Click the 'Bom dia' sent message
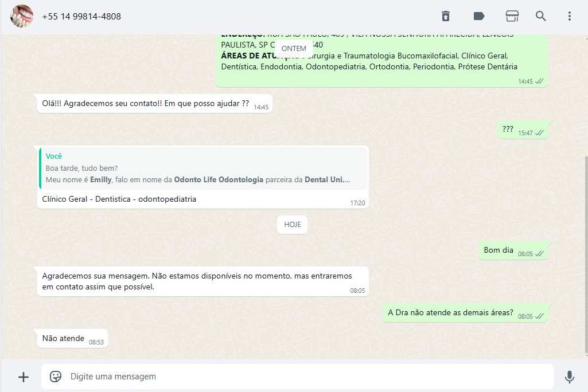 coord(499,250)
